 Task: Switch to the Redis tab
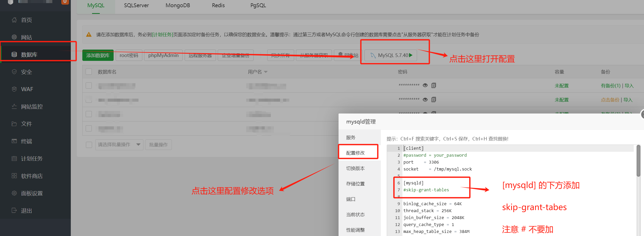click(218, 5)
